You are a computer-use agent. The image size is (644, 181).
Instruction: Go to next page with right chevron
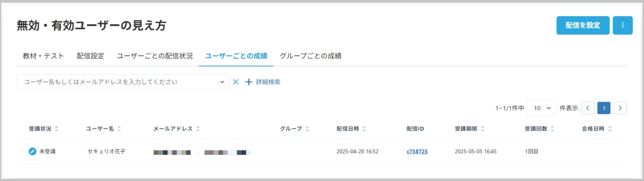pos(620,108)
